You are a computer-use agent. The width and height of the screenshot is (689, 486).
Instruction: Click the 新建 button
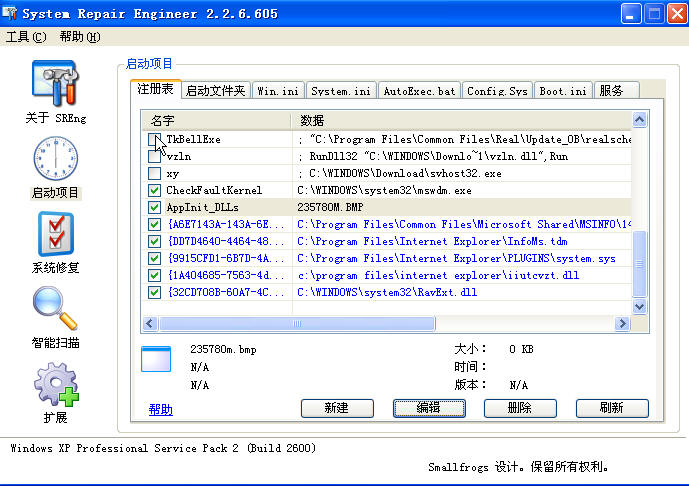[337, 408]
